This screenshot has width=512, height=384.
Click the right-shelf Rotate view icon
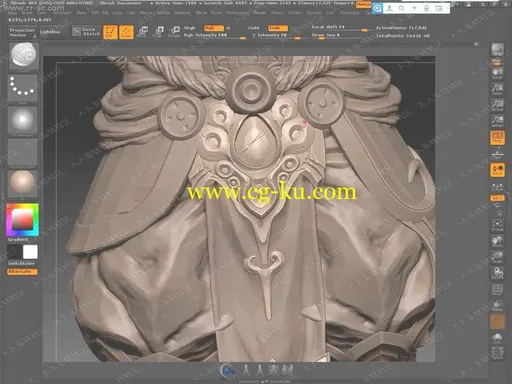497,273
